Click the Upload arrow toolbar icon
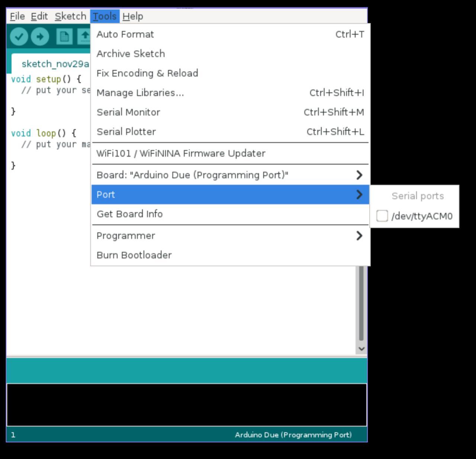 (x=40, y=36)
